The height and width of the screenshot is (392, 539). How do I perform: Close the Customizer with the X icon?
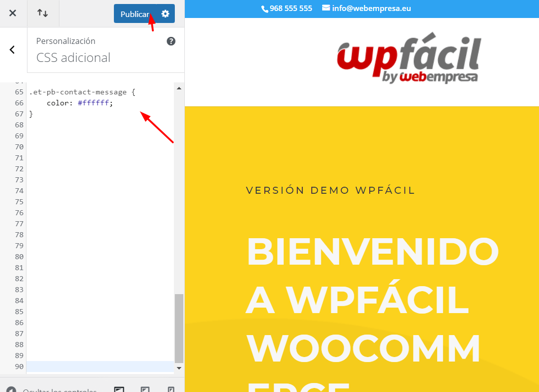[12, 13]
